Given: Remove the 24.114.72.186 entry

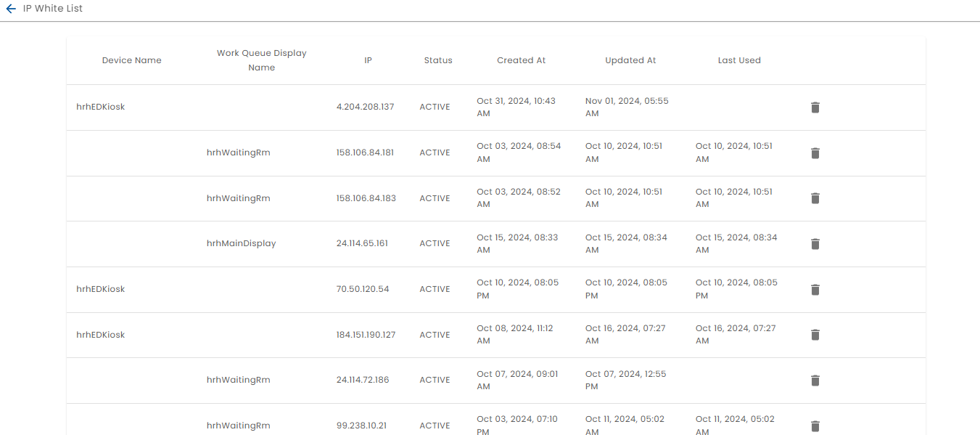Looking at the screenshot, I should click(815, 381).
